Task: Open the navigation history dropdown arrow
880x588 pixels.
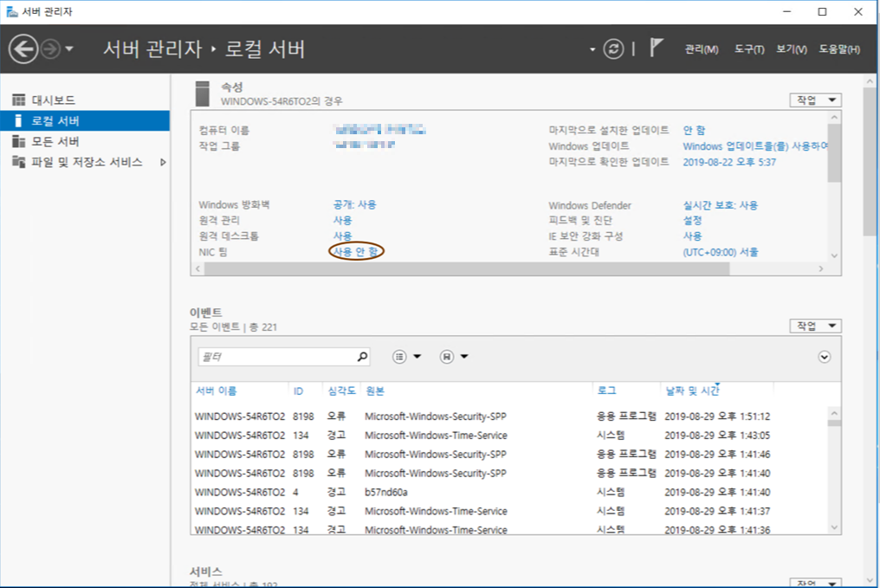Action: [x=69, y=49]
